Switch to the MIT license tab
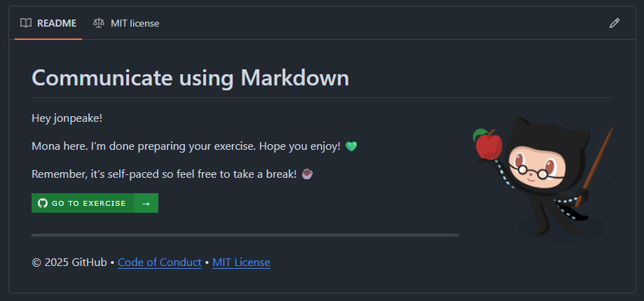The width and height of the screenshot is (644, 301). (126, 23)
